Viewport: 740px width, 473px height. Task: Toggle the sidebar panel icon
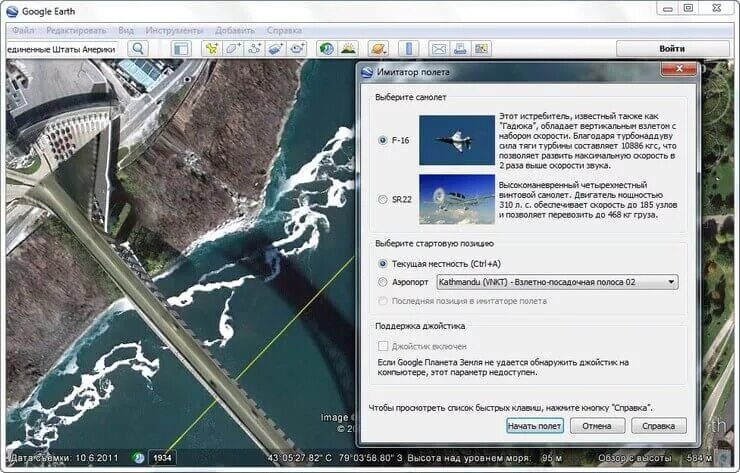pos(181,49)
